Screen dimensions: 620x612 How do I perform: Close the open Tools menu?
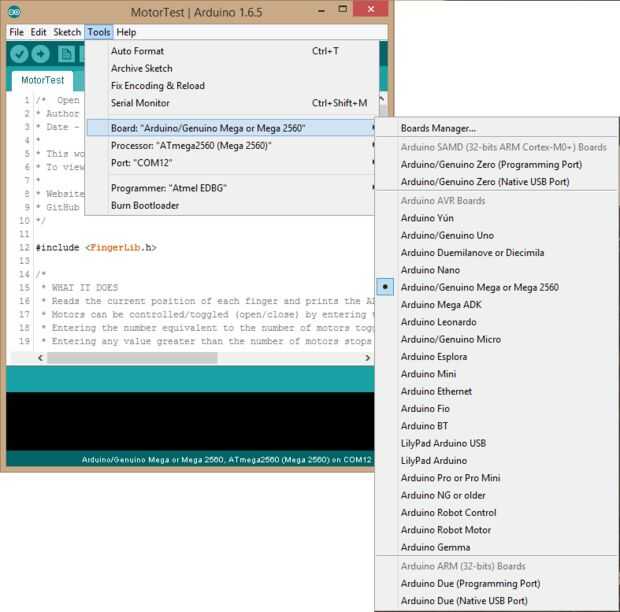pos(98,32)
